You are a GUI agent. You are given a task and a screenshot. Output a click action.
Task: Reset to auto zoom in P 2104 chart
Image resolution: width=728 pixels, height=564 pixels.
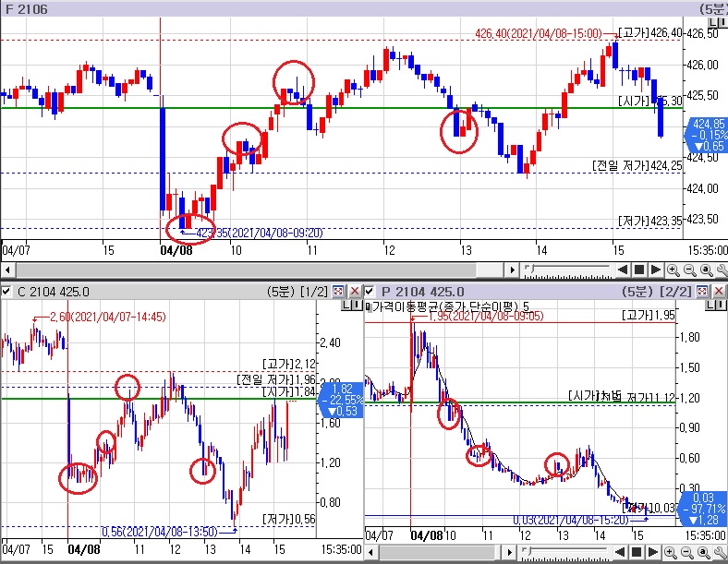coord(704,552)
